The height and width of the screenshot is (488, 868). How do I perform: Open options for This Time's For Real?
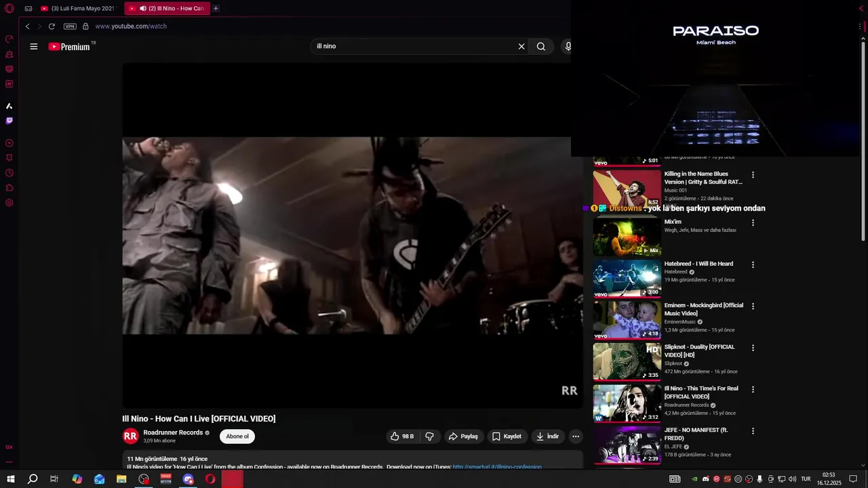(x=753, y=390)
